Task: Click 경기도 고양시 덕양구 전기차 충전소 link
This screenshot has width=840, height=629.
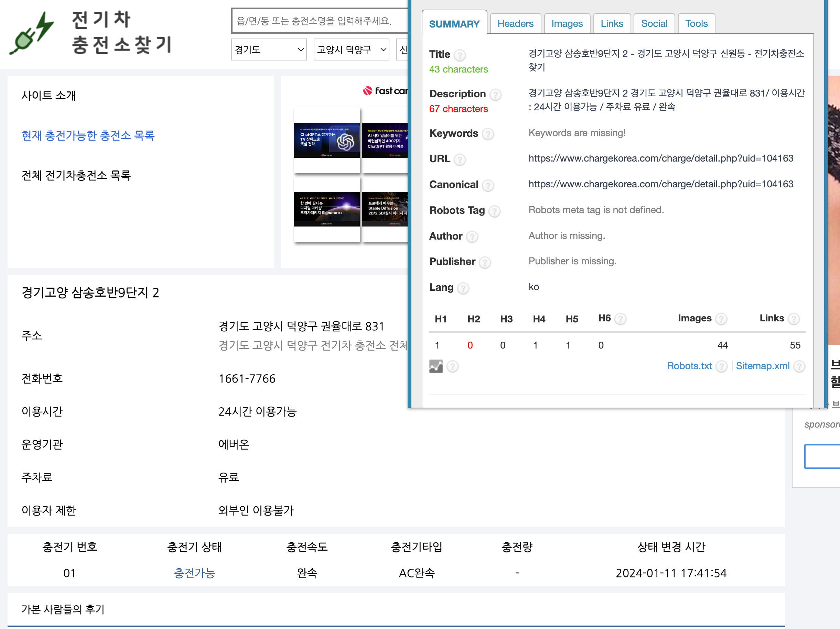Action: pos(313,345)
